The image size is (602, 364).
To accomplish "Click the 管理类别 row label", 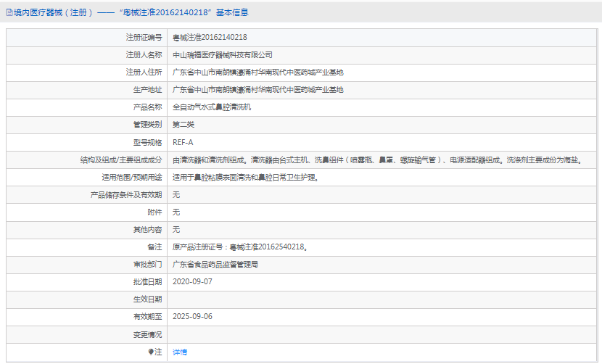I will [x=147, y=125].
